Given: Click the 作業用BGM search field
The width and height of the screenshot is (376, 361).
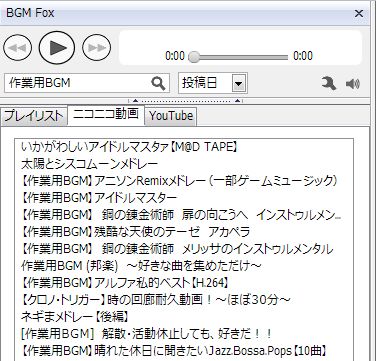Looking at the screenshot, I should click(x=87, y=83).
